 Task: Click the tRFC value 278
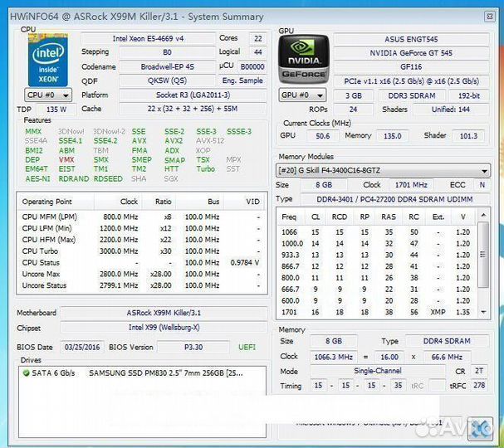click(x=479, y=385)
